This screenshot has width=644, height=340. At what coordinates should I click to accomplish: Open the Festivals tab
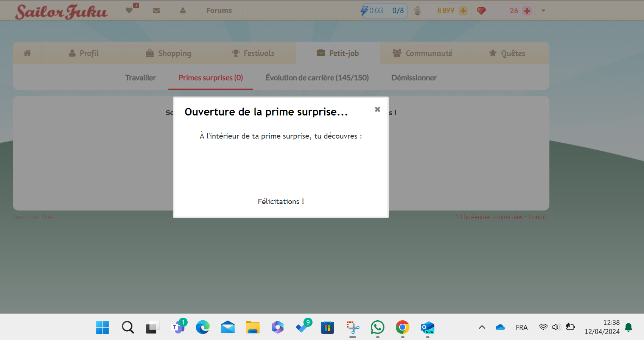[x=253, y=53]
